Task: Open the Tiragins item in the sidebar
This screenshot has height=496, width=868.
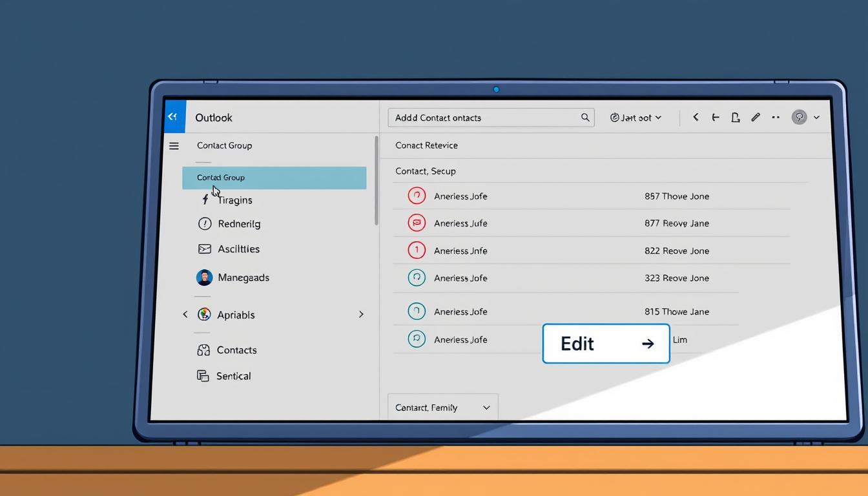Action: 236,200
